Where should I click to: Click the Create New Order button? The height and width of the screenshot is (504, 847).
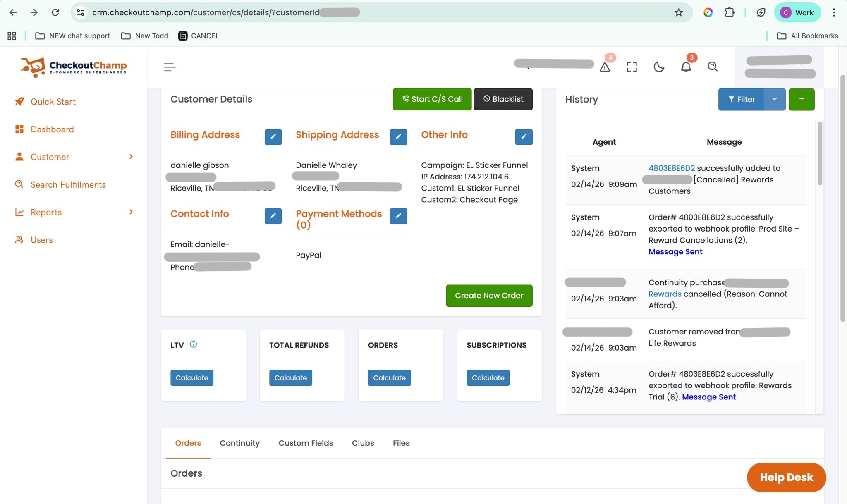489,295
